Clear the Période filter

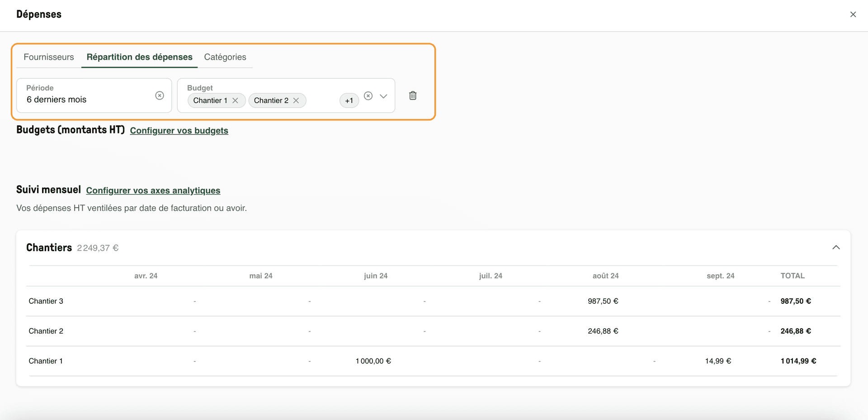[x=160, y=95]
